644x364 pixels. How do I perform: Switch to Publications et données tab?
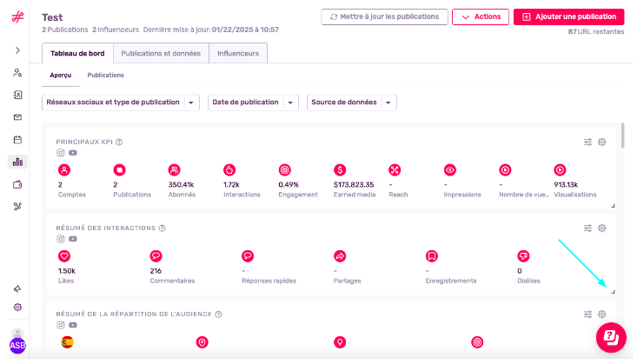pos(161,53)
